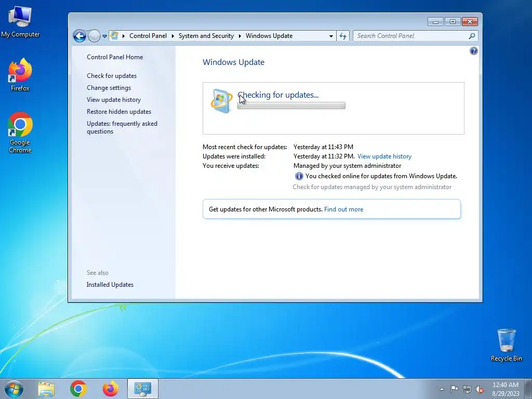Open View update history in sidebar
This screenshot has height=399, width=532.
click(x=114, y=100)
